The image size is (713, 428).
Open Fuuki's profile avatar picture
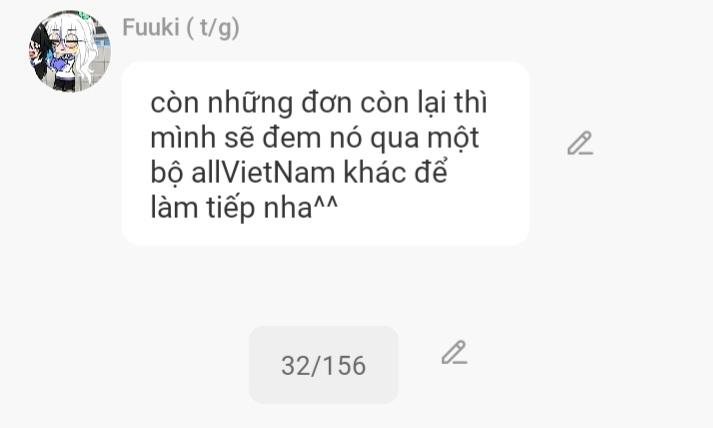click(70, 51)
